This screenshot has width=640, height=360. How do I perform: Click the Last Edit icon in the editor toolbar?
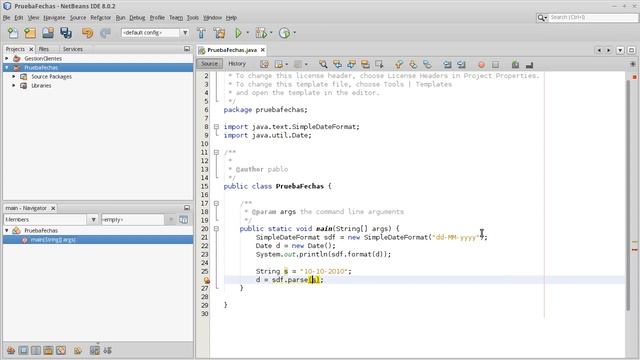tap(264, 64)
